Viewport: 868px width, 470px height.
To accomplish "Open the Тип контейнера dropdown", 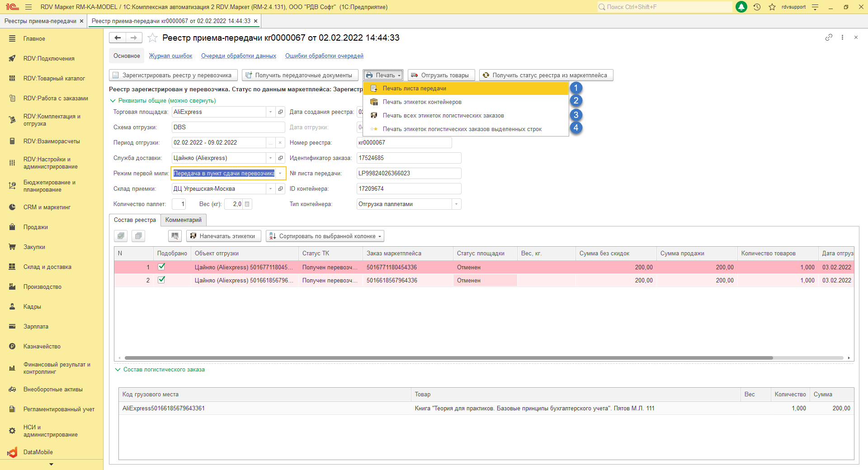I will pyautogui.click(x=456, y=204).
